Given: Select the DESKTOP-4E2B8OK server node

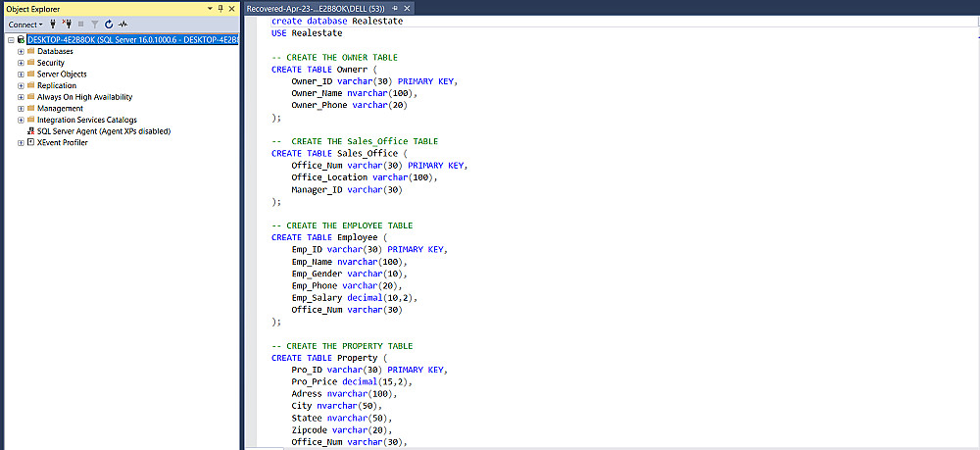Looking at the screenshot, I should pyautogui.click(x=132, y=40).
